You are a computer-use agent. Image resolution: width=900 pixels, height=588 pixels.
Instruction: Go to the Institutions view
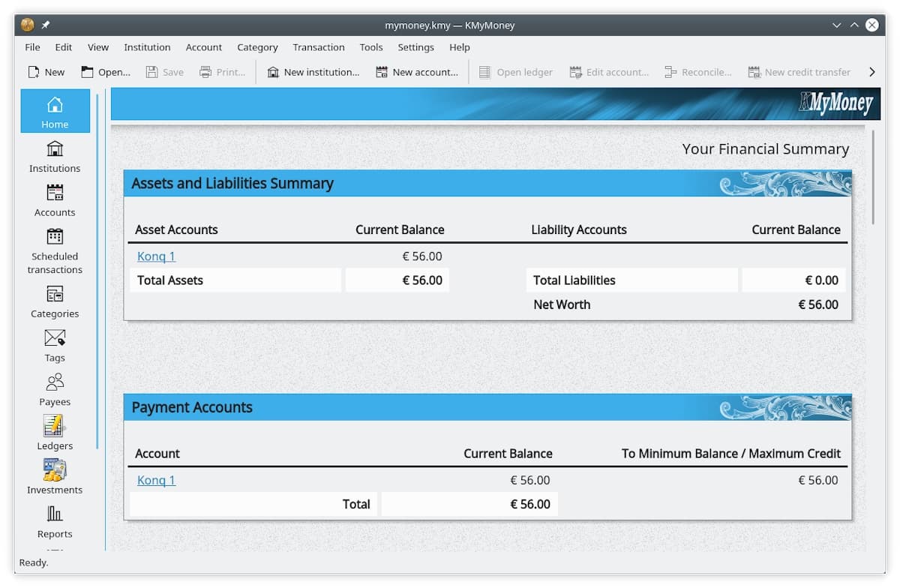click(55, 155)
